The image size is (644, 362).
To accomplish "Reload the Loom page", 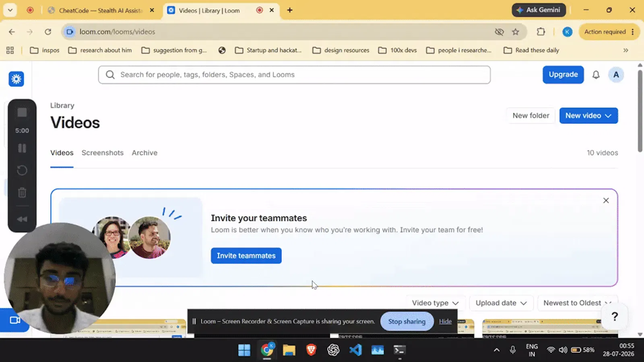I will pos(48,32).
